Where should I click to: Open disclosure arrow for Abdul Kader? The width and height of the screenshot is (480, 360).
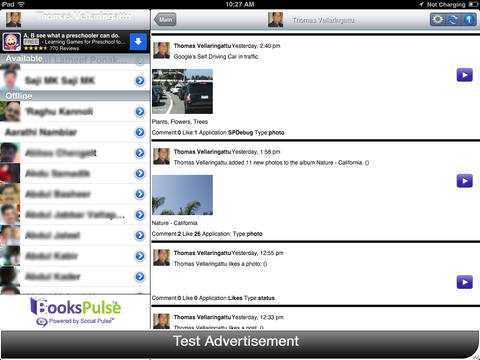(x=140, y=276)
